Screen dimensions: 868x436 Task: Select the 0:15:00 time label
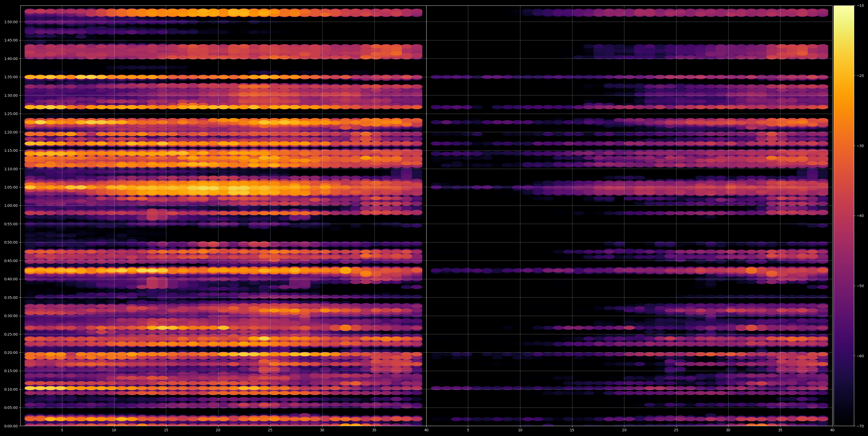[x=11, y=371]
